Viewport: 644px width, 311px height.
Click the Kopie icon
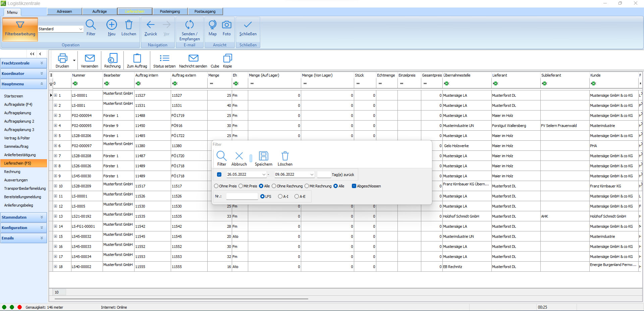[227, 60]
